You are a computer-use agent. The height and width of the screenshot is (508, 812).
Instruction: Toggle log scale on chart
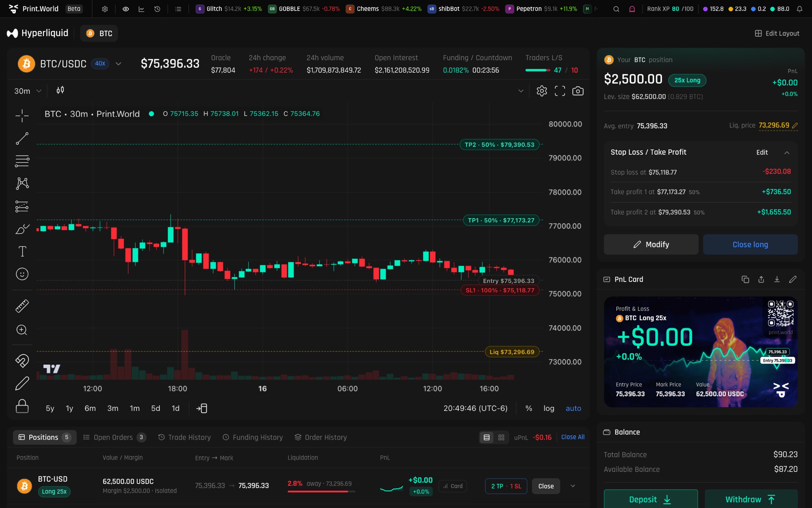(549, 408)
